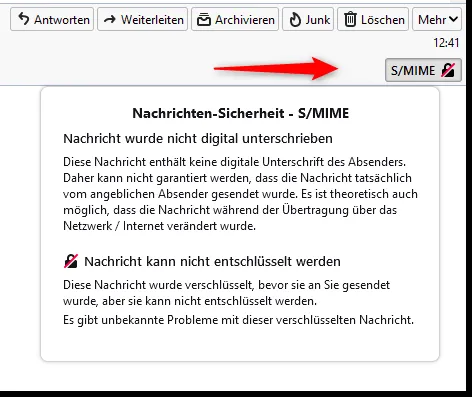Delete message with Löschen button
Viewport: 472px width, 397px height.
pos(373,20)
